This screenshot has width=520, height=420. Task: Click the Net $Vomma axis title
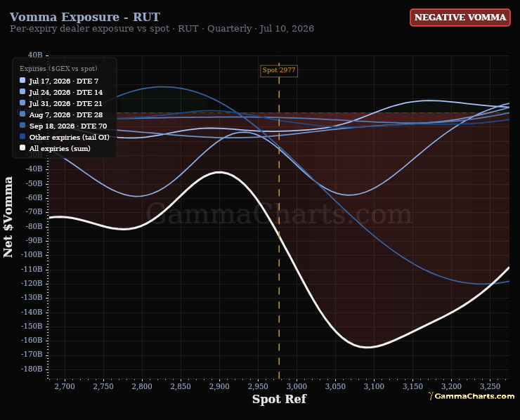[x=8, y=217]
